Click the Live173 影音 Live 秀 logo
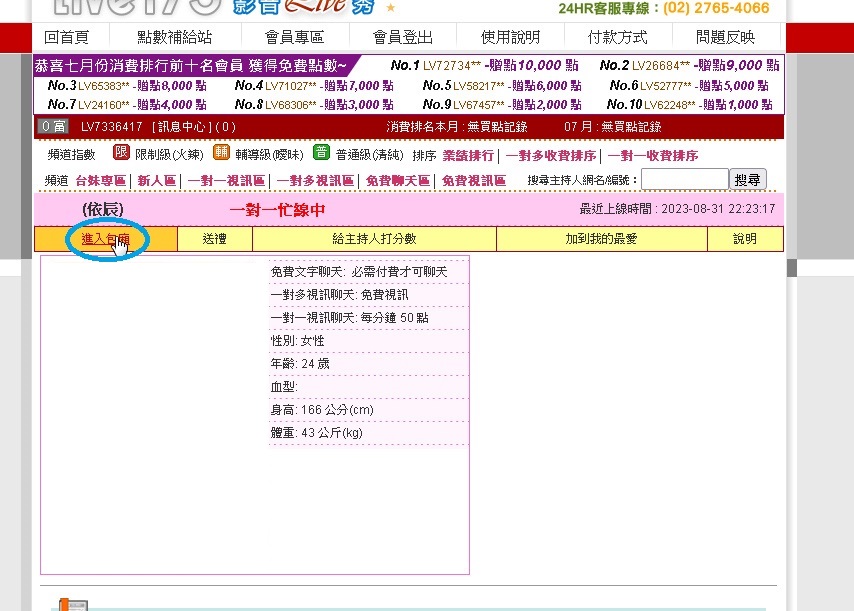Viewport: 854px width, 611px height. click(x=214, y=7)
